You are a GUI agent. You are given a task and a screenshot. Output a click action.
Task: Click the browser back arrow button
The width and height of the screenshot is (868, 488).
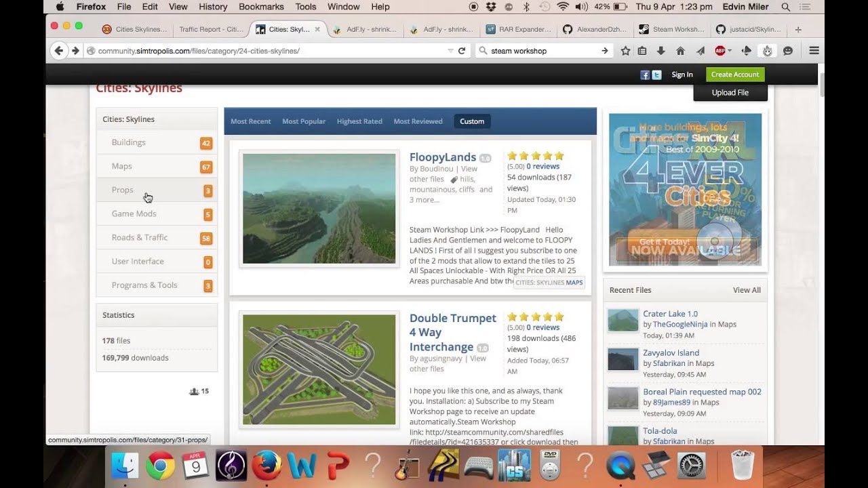click(x=58, y=50)
